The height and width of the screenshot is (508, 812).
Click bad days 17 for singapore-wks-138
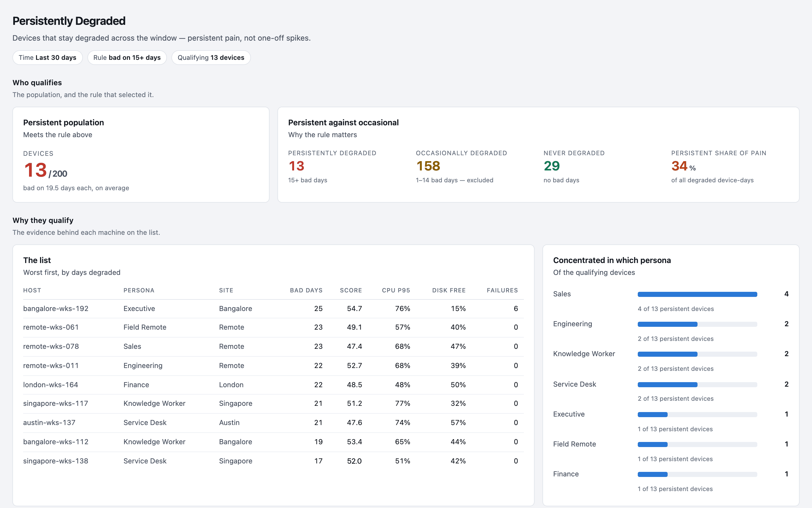point(318,461)
